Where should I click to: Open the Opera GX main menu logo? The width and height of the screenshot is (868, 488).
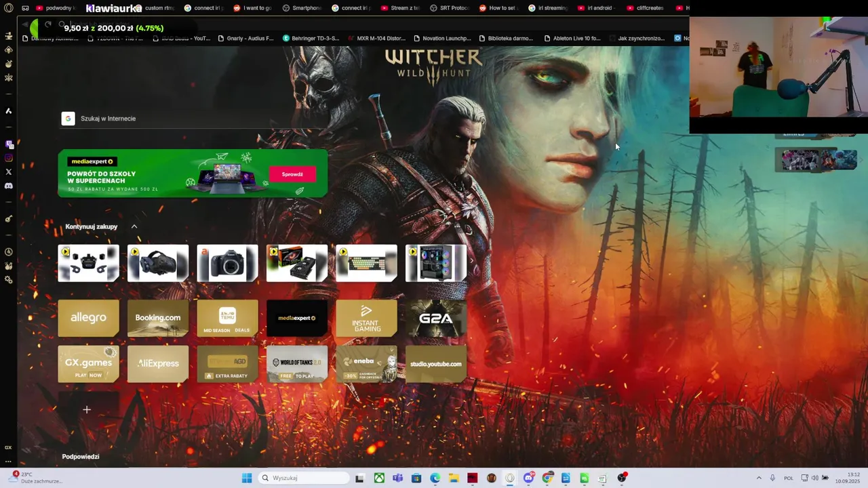click(x=8, y=8)
